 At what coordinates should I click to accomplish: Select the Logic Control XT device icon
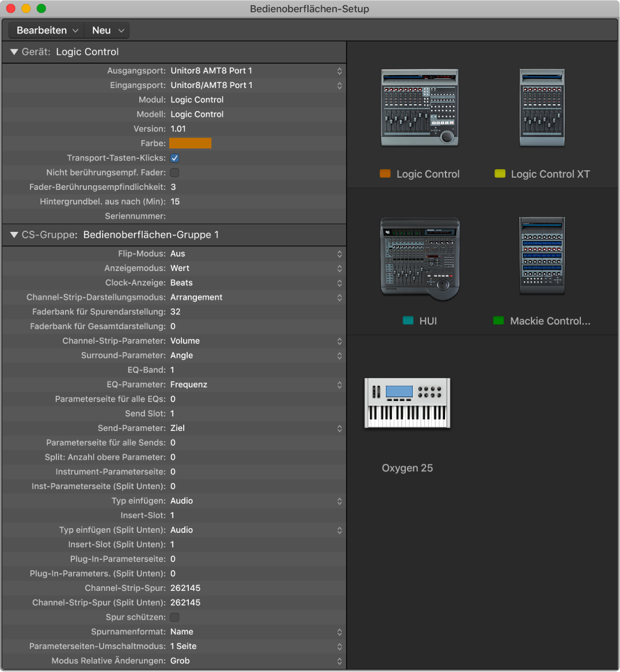(542, 108)
